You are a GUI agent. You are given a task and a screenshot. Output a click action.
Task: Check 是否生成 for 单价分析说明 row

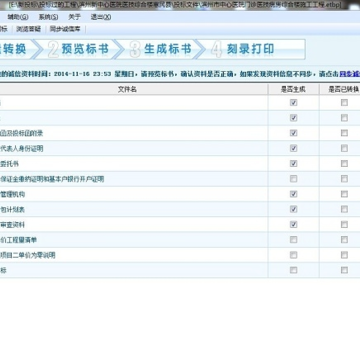coord(293,255)
